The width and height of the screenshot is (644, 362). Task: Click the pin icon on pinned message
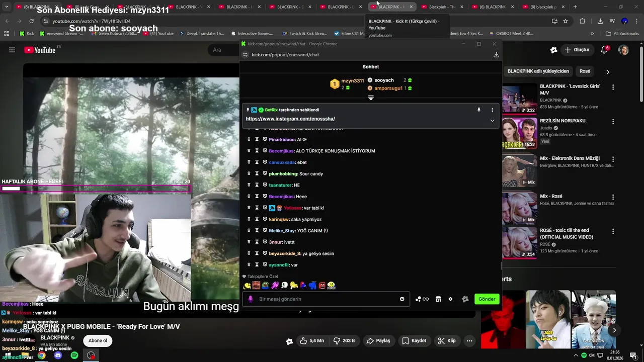pyautogui.click(x=478, y=110)
